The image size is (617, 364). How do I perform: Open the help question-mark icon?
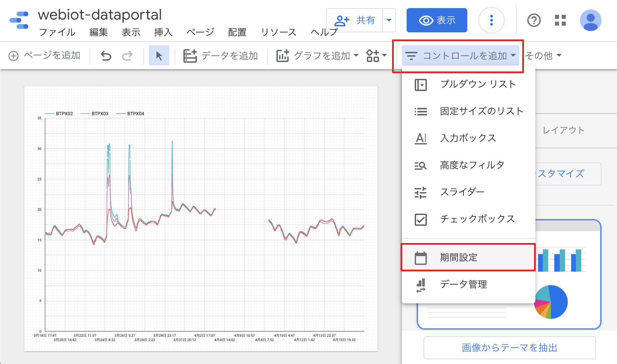pos(534,21)
